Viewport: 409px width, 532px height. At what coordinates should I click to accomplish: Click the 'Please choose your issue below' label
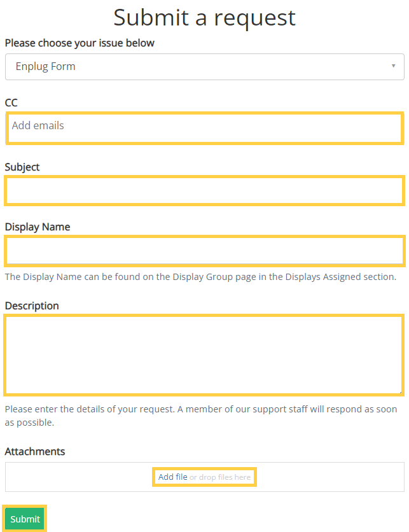pos(80,43)
